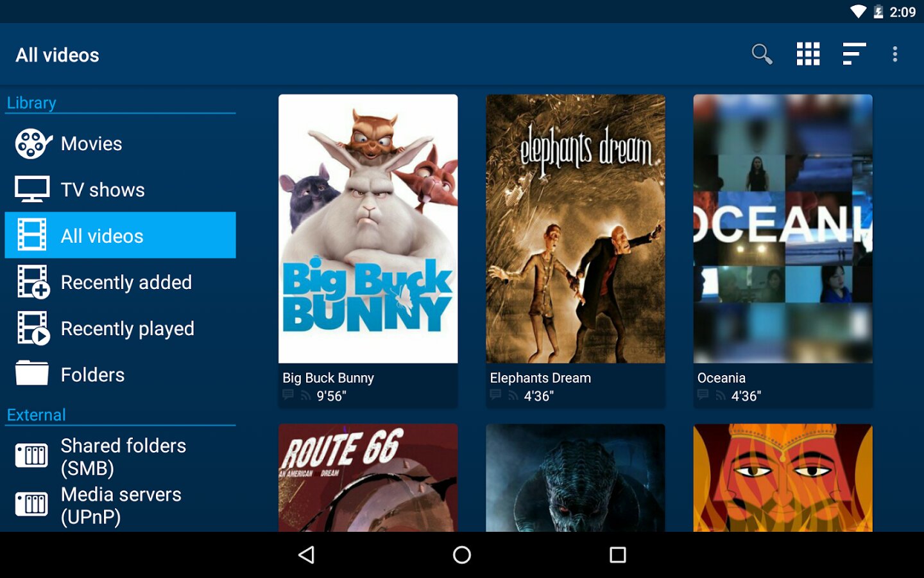This screenshot has height=578, width=924.
Task: Play Big Buck Bunny poster
Action: coord(368,229)
